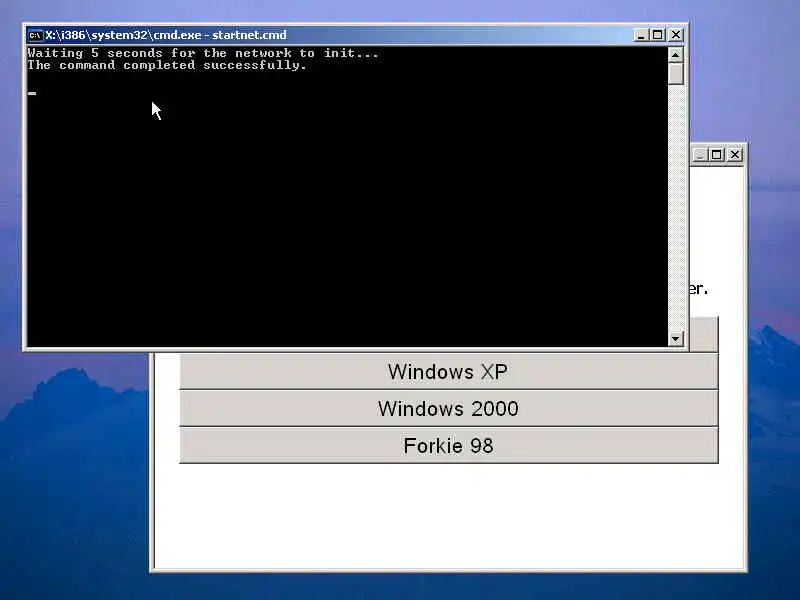Click the console scrollbar up arrow
Viewport: 800px width, 600px height.
(x=676, y=55)
